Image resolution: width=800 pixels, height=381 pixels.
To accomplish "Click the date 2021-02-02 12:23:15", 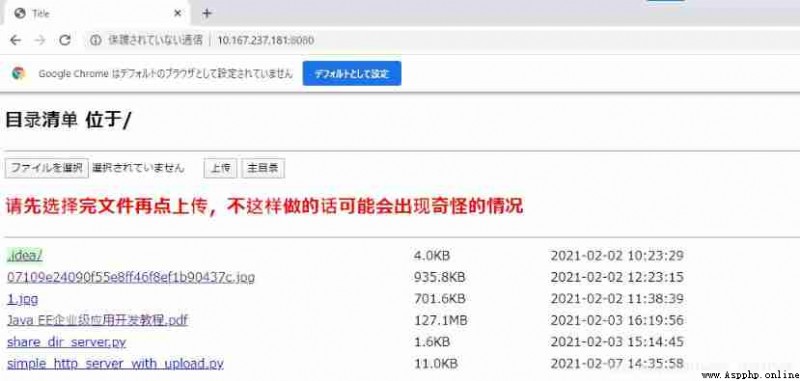I will pos(617,277).
